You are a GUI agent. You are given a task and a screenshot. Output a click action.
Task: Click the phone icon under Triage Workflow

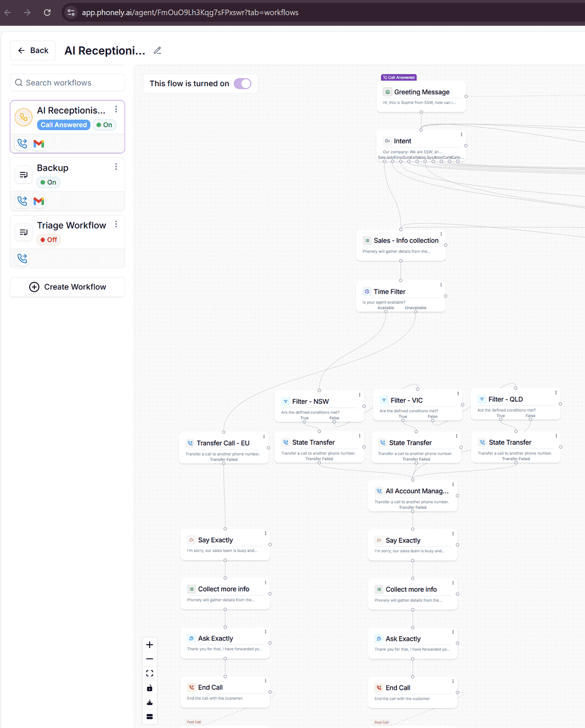pos(22,259)
